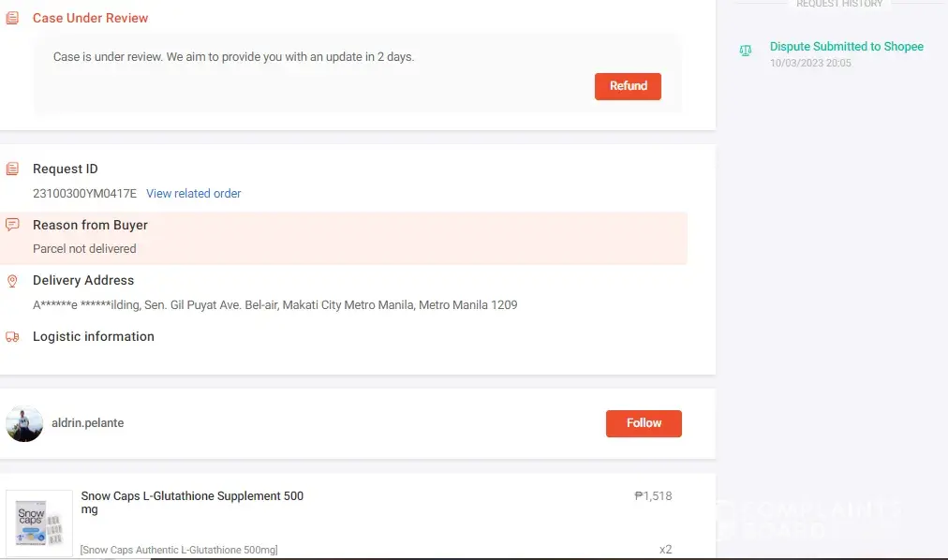This screenshot has width=948, height=560.
Task: Click the Case Under Review heading
Action: (x=90, y=18)
